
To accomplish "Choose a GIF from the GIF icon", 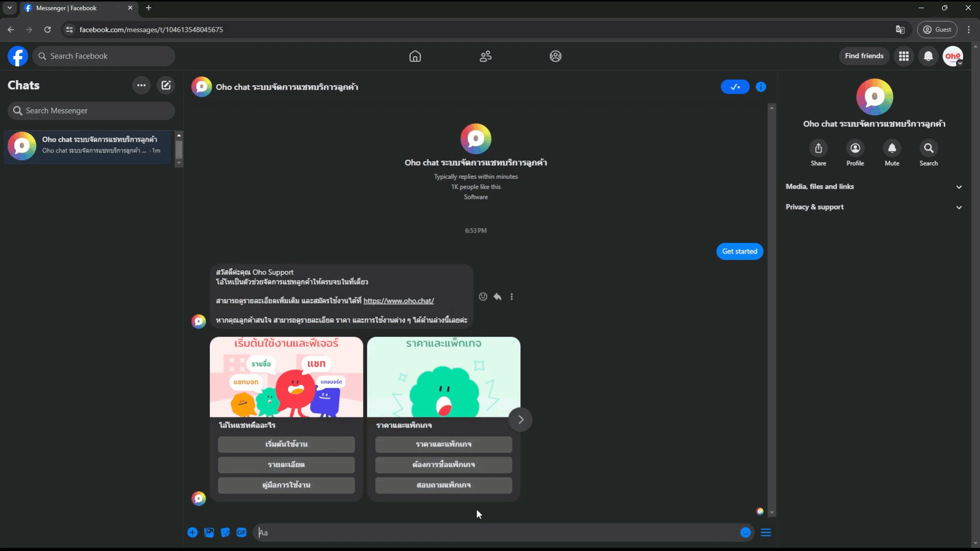I will [x=241, y=533].
